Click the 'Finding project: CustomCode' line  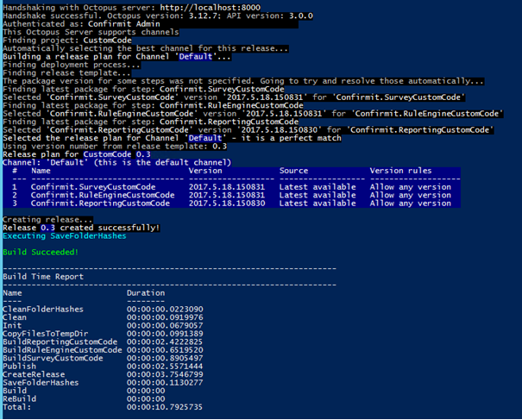pos(67,41)
